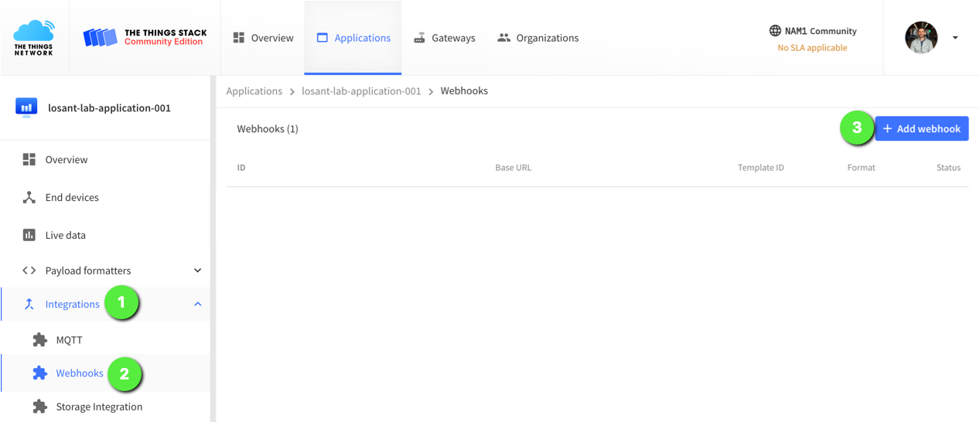Open the Organizations tab in top navigation
Screen dimensions: 980x422
[538, 37]
